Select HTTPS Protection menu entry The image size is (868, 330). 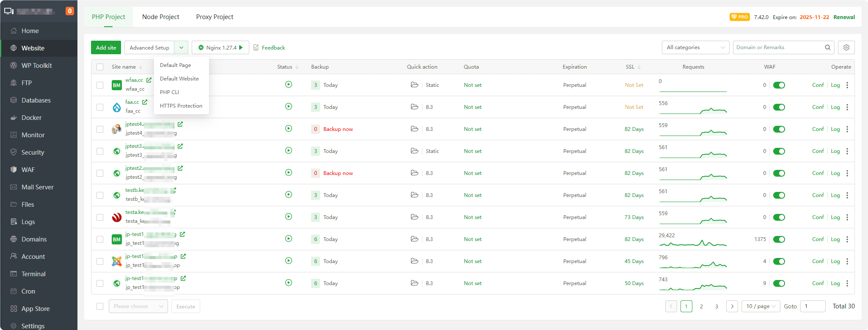181,106
